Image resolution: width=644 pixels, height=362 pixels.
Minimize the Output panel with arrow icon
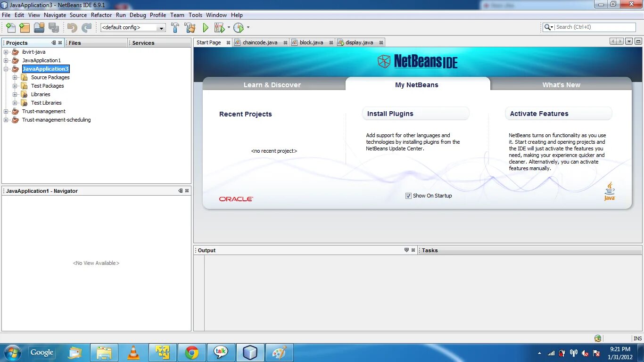pyautogui.click(x=406, y=250)
